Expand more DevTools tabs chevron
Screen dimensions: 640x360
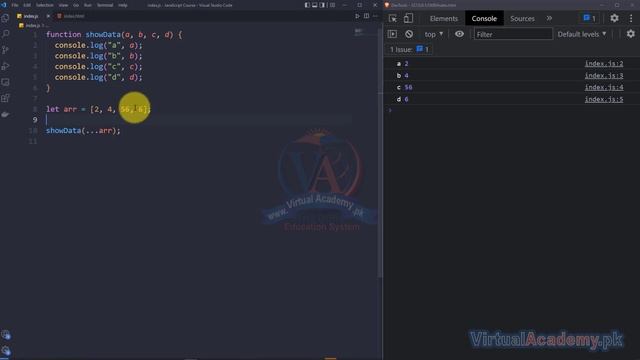[549, 18]
